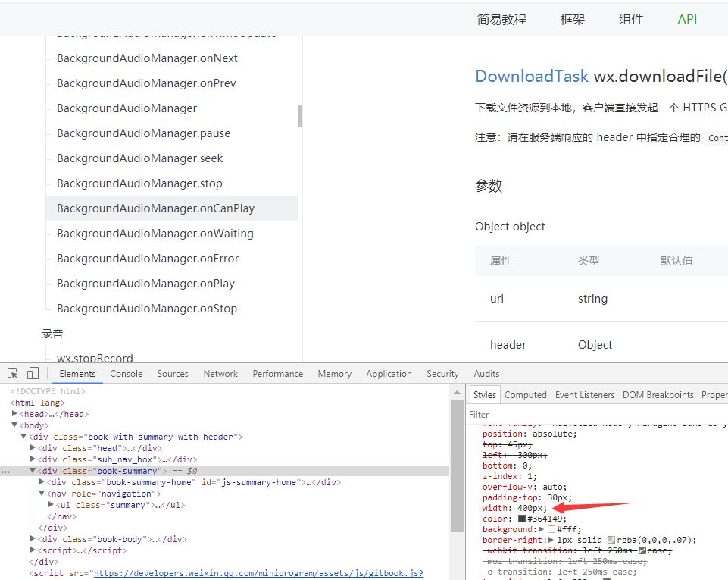
Task: Expand the div class head node
Action: point(33,447)
